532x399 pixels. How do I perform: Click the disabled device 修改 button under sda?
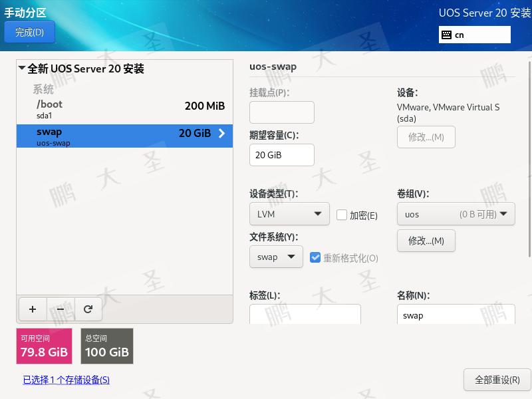[426, 137]
